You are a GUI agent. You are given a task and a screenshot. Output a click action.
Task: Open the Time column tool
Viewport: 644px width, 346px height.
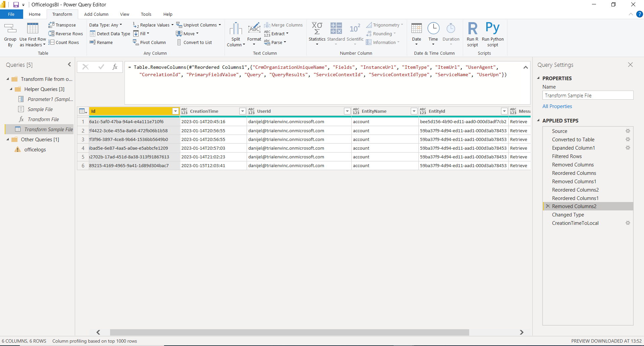coord(433,34)
